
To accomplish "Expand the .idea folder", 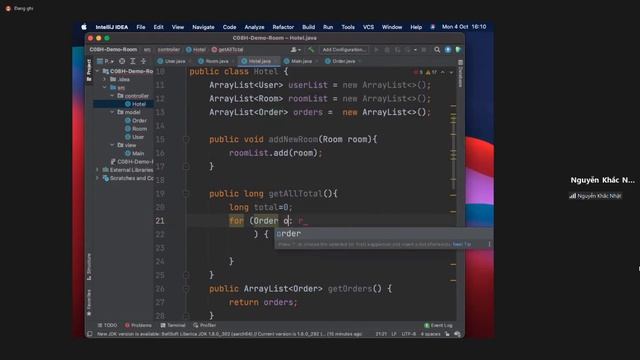I will pos(104,80).
